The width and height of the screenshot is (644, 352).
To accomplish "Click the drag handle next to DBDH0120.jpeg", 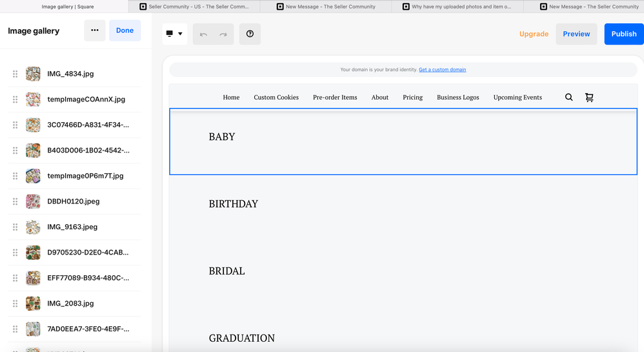I will point(15,202).
